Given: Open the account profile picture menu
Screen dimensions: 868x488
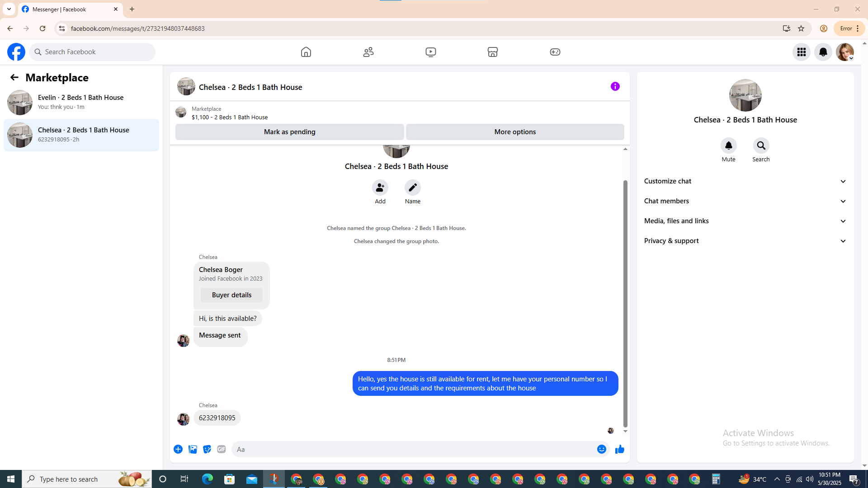Looking at the screenshot, I should tap(845, 52).
